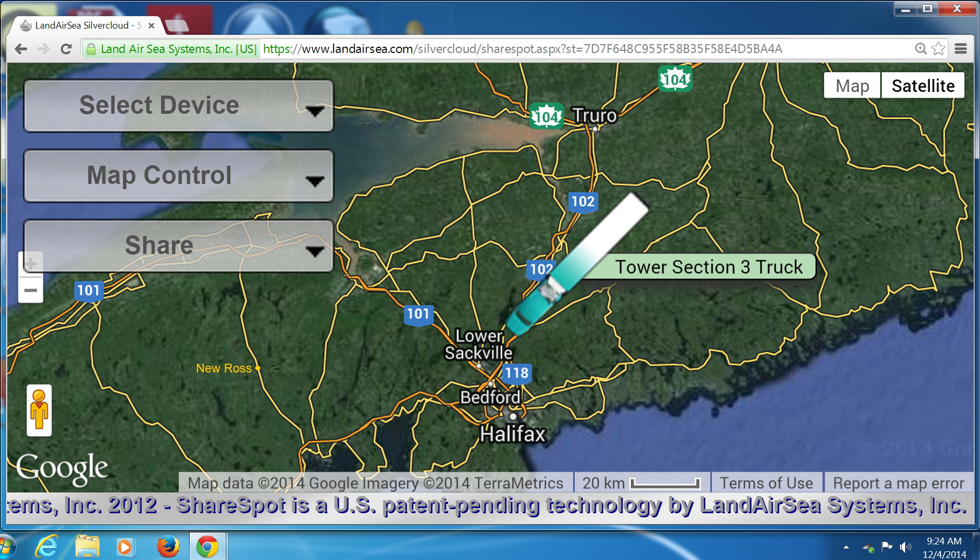Click the Map data copyright text

pyautogui.click(x=375, y=483)
